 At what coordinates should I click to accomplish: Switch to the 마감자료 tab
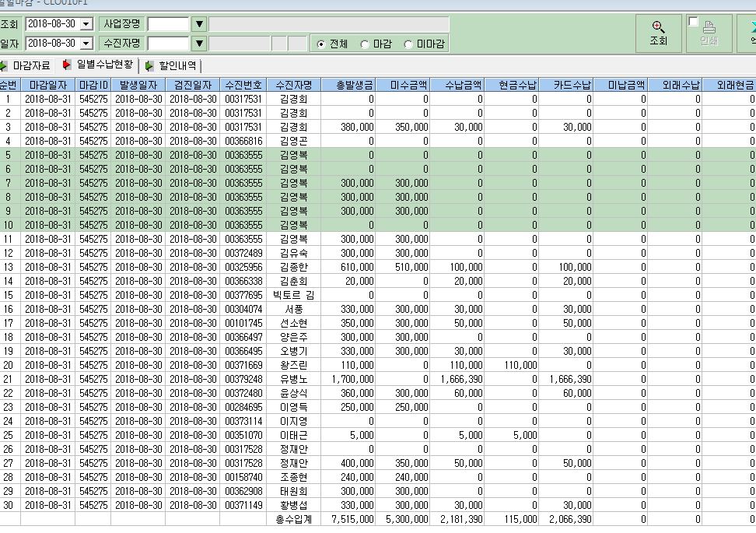pyautogui.click(x=31, y=65)
